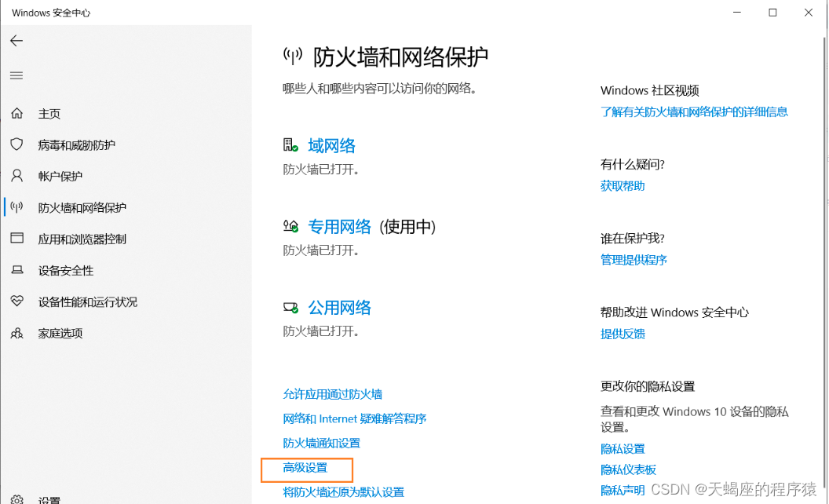Image resolution: width=829 pixels, height=504 pixels.
Task: Open the hamburger navigation menu
Action: pyautogui.click(x=16, y=75)
